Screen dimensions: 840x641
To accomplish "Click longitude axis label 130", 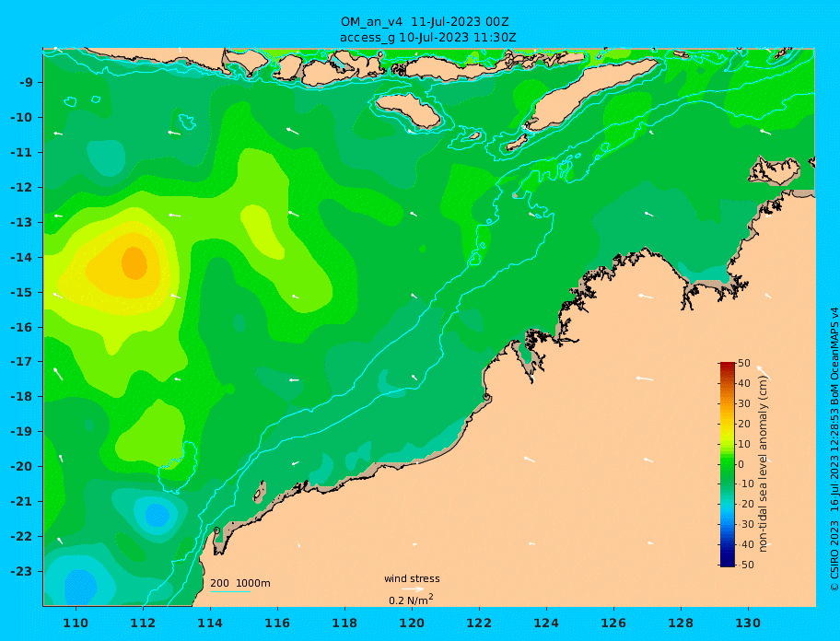I will [748, 624].
